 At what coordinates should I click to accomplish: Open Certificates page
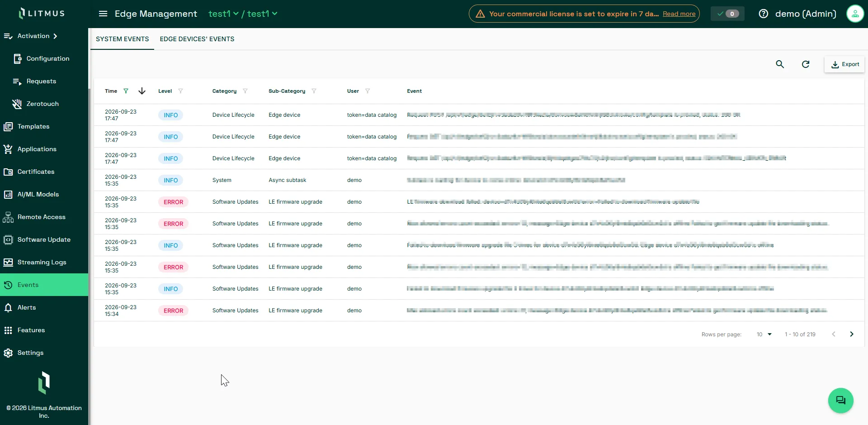(44, 172)
